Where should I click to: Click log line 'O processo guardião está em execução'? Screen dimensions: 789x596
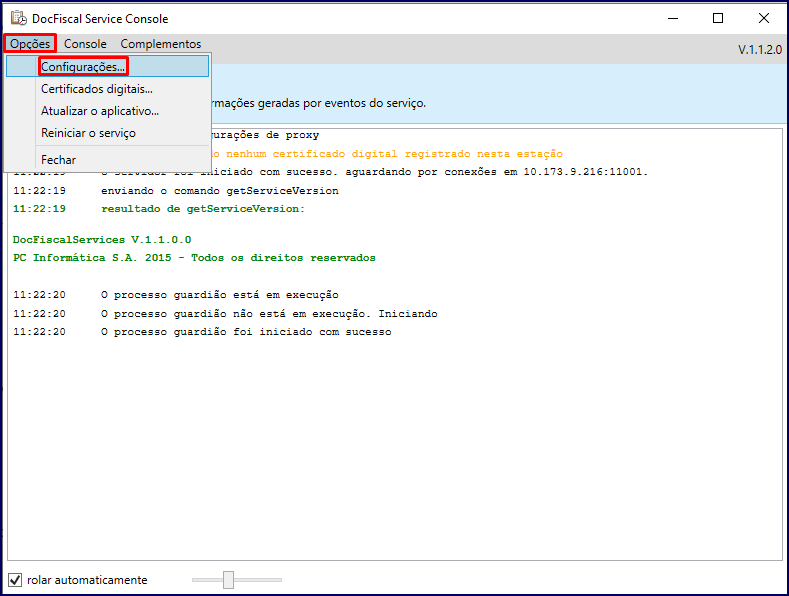tap(220, 295)
